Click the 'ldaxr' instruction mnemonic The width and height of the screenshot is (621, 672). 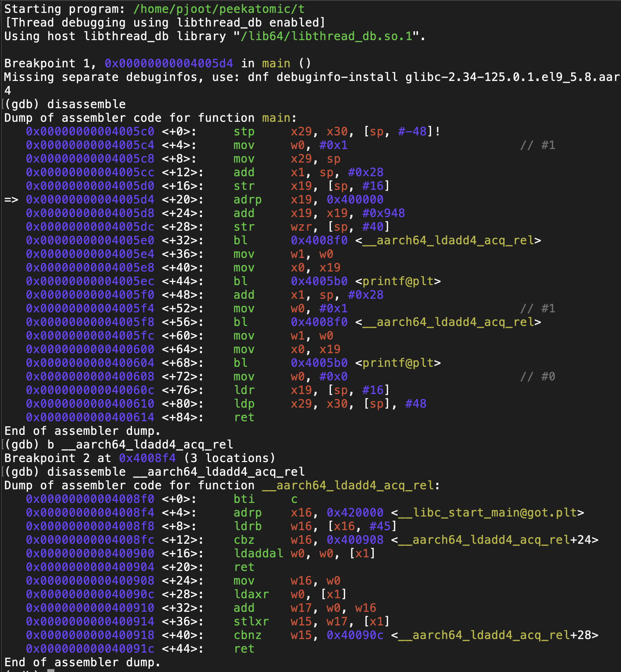pyautogui.click(x=251, y=594)
